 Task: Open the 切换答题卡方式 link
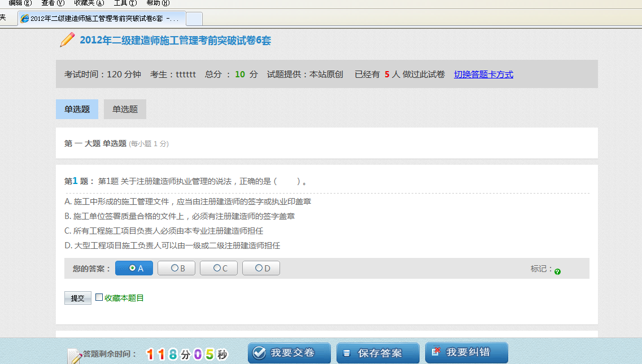click(483, 74)
